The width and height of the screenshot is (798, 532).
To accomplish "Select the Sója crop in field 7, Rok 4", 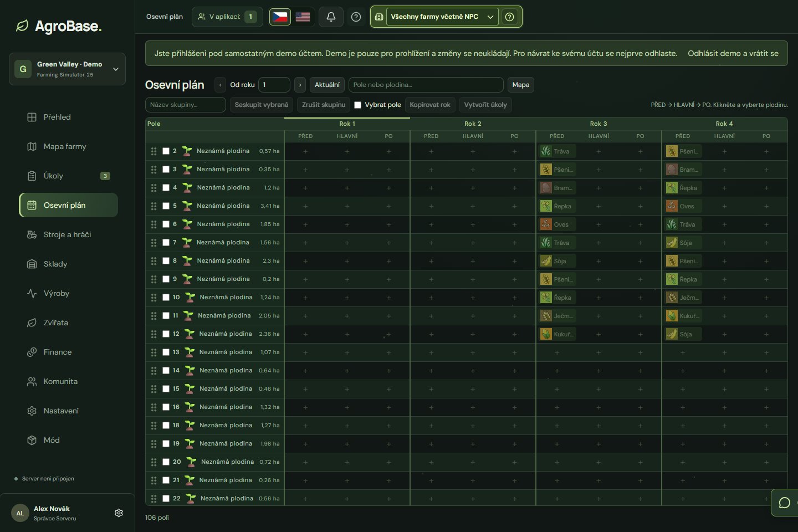I will click(682, 243).
